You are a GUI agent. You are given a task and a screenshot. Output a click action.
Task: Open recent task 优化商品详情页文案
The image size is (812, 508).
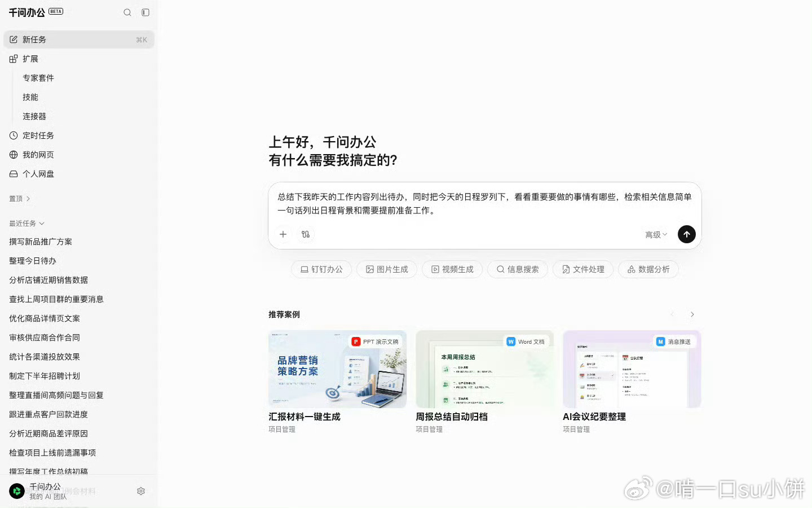[x=45, y=318]
